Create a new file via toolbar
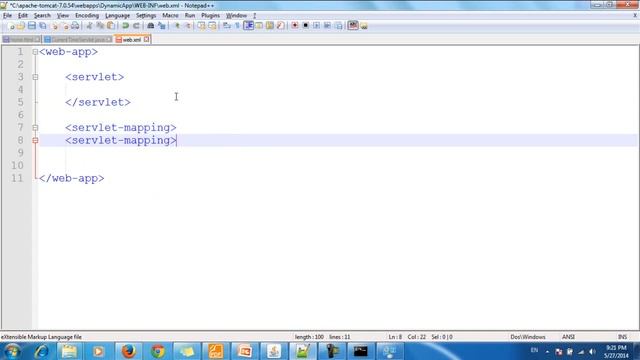 [x=11, y=26]
